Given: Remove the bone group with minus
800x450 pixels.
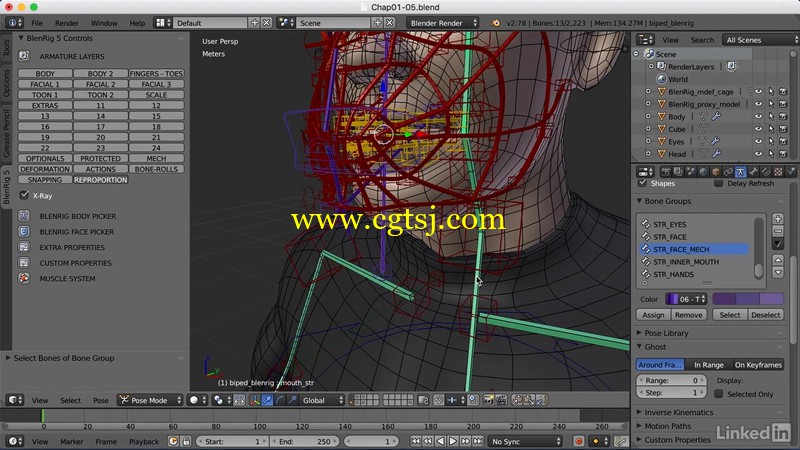Looking at the screenshot, I should point(778,231).
